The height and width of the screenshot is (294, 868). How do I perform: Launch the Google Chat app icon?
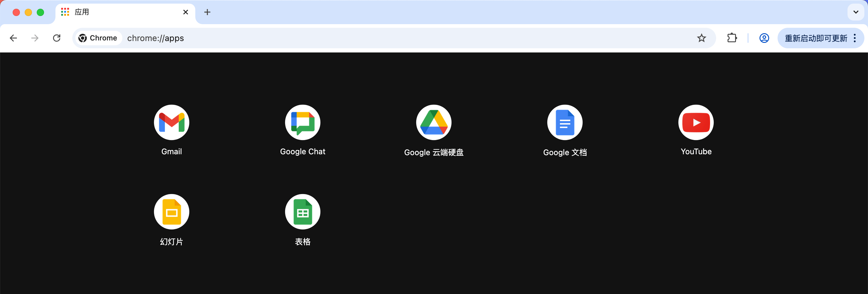(303, 122)
